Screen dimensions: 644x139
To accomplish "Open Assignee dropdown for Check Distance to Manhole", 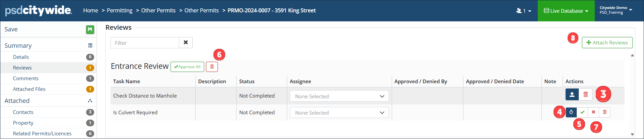I will tap(339, 96).
